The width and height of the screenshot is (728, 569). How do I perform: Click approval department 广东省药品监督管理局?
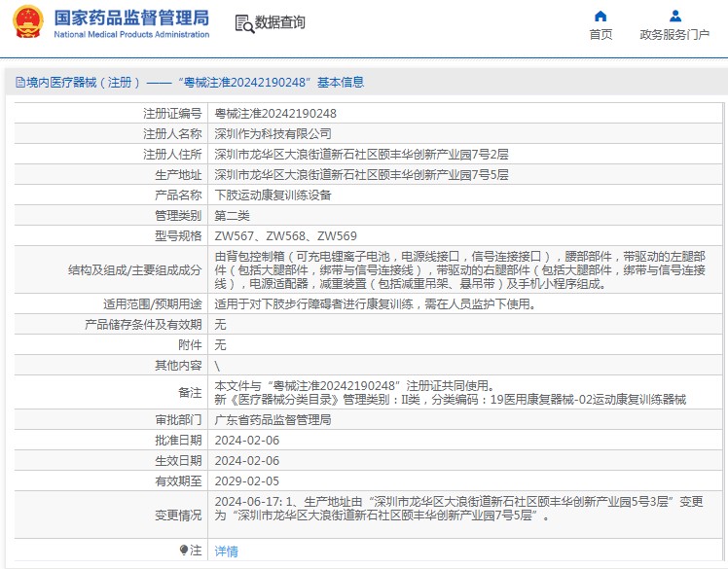(273, 420)
